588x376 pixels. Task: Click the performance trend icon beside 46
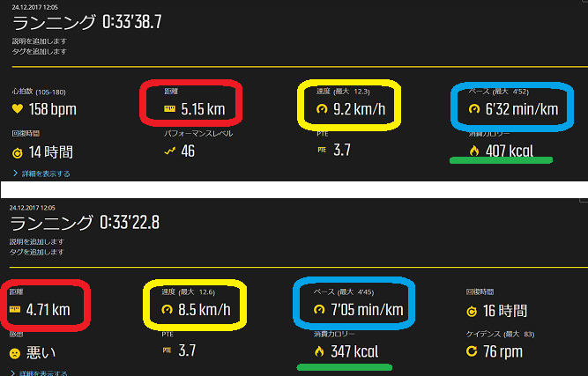click(170, 151)
